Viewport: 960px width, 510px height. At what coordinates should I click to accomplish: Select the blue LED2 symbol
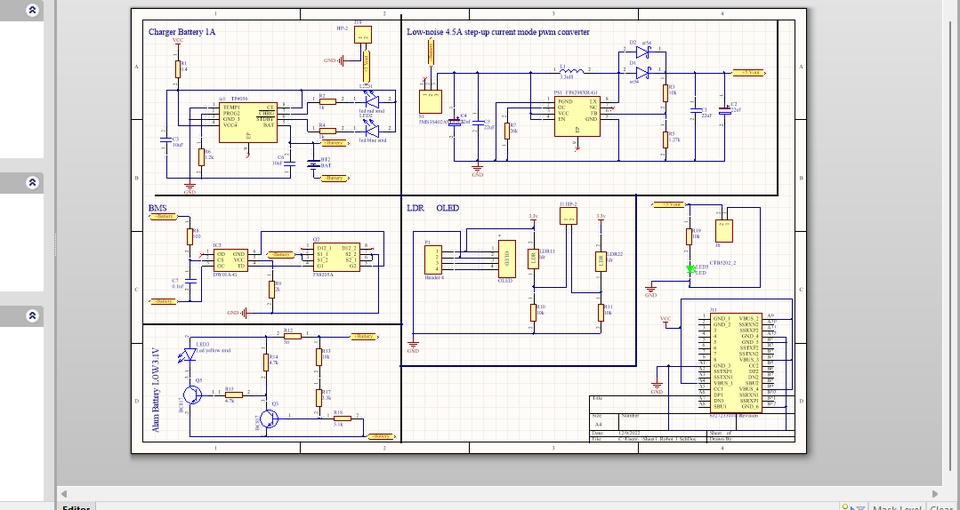[x=372, y=130]
